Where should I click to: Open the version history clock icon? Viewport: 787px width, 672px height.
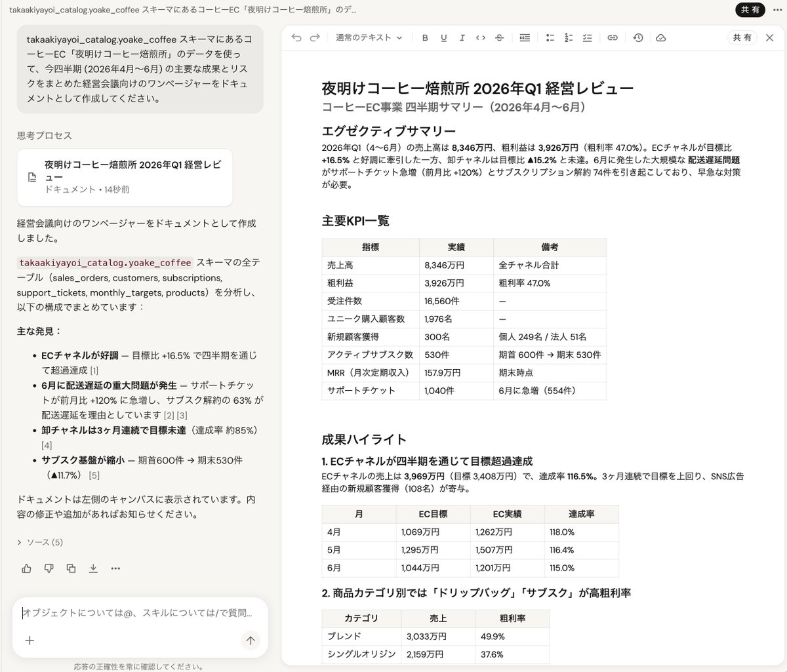pos(638,38)
